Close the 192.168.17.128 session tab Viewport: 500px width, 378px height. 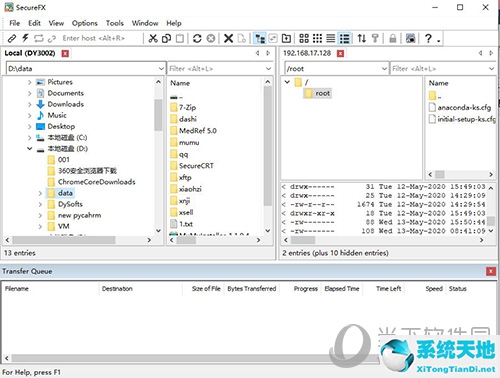click(x=340, y=53)
